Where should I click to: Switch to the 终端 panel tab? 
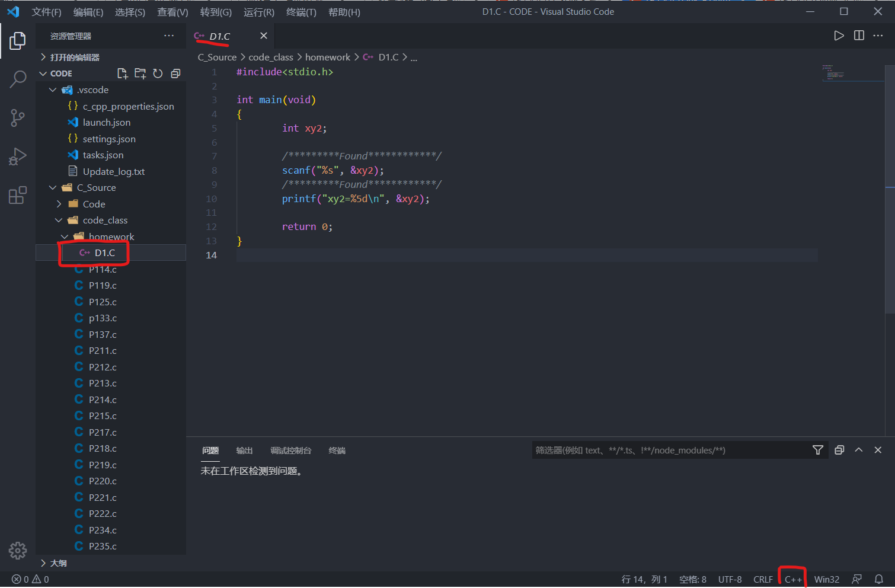click(337, 450)
